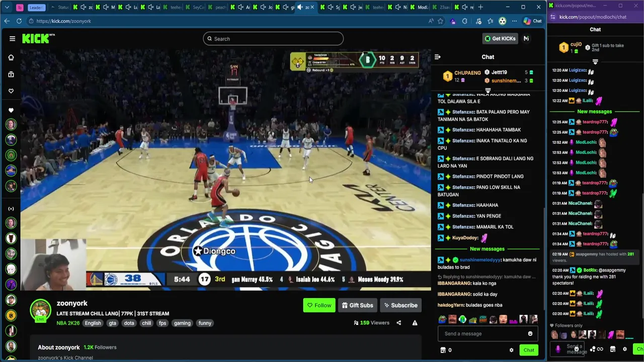Select the gaming tag

(182, 323)
